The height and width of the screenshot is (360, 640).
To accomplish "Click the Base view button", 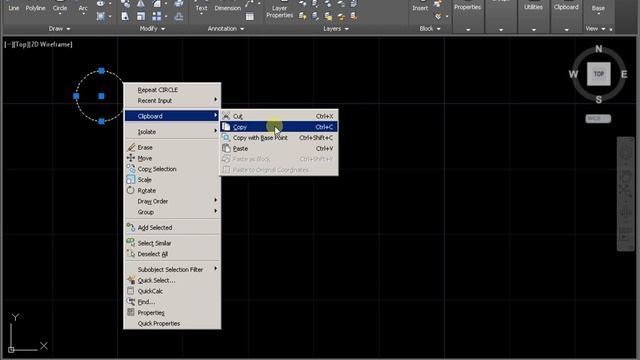I will click(x=598, y=8).
